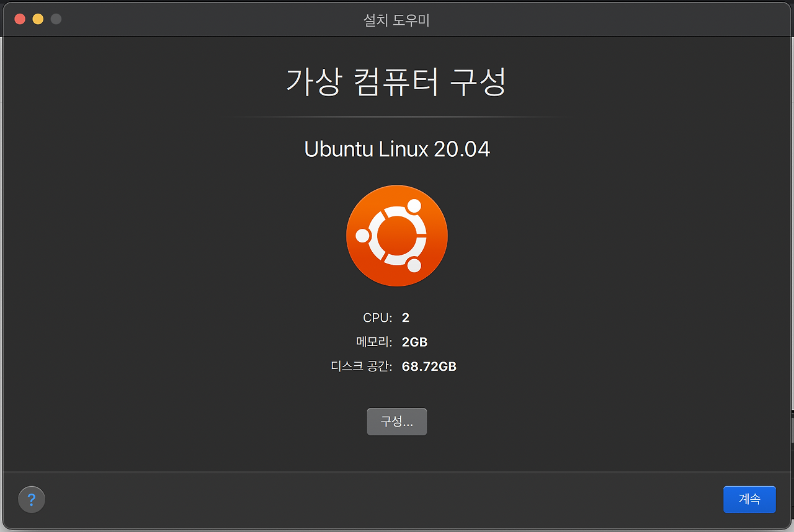This screenshot has width=794, height=532.
Task: Click the 계속 (Continue) button
Action: [x=749, y=499]
